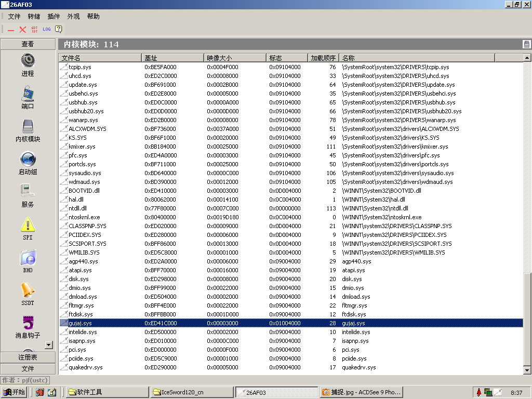
Task: Show the SSDT bell icon view
Action: 28,290
